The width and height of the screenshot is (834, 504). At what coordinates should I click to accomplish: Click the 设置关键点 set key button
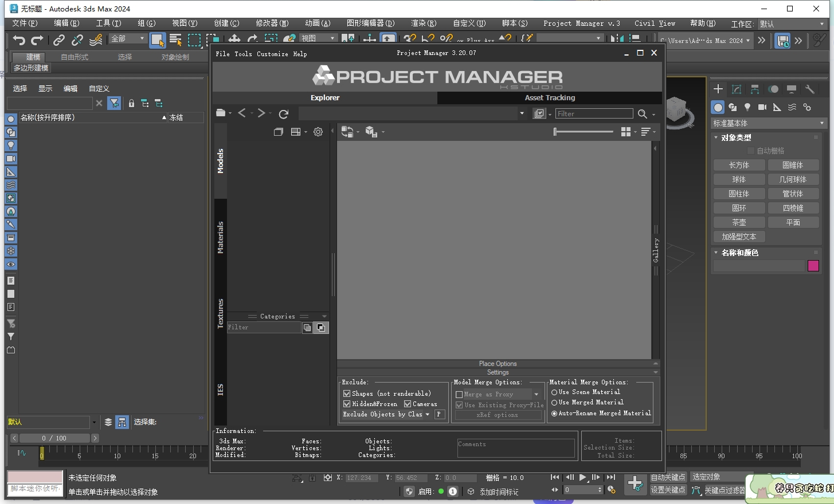pyautogui.click(x=668, y=490)
